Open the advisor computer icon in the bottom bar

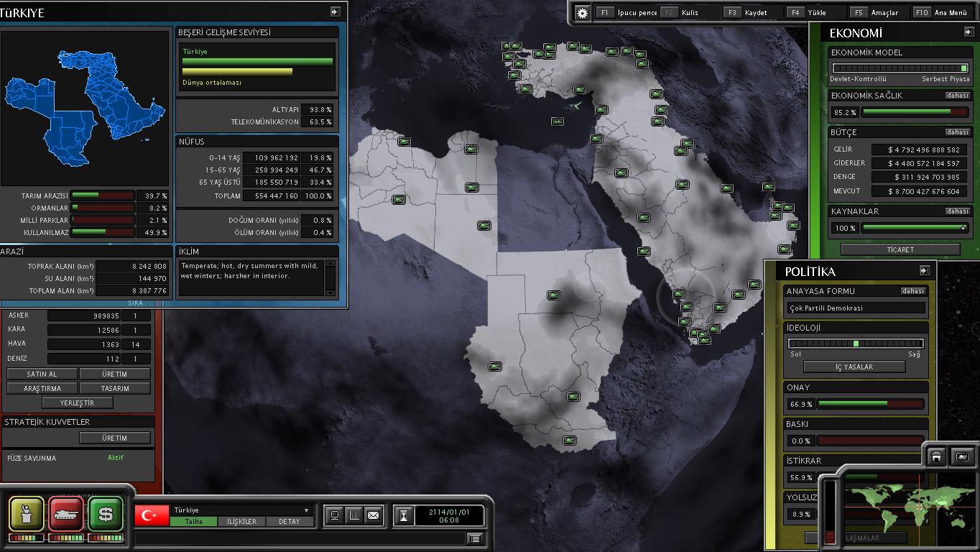[334, 515]
